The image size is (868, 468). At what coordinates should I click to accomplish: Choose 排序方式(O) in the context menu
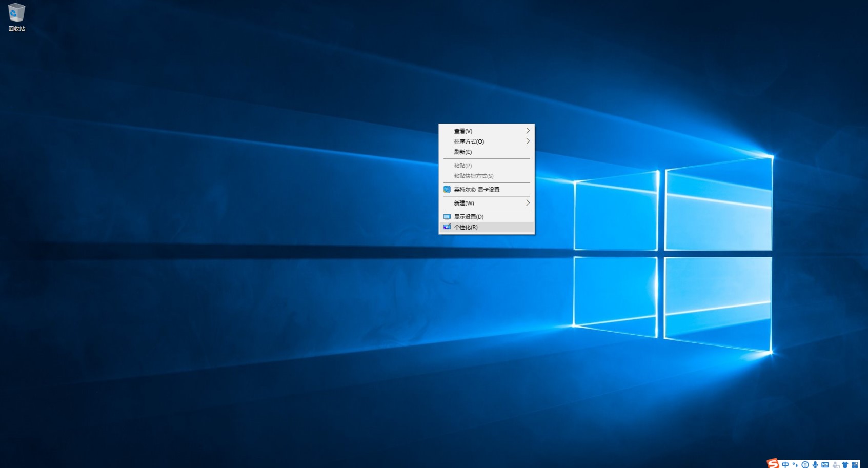(x=487, y=141)
